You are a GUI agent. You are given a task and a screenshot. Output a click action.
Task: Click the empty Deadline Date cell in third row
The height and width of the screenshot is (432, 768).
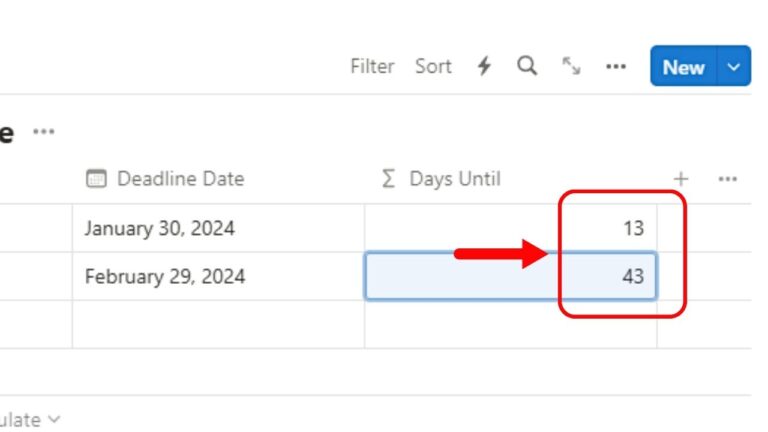pyautogui.click(x=218, y=324)
